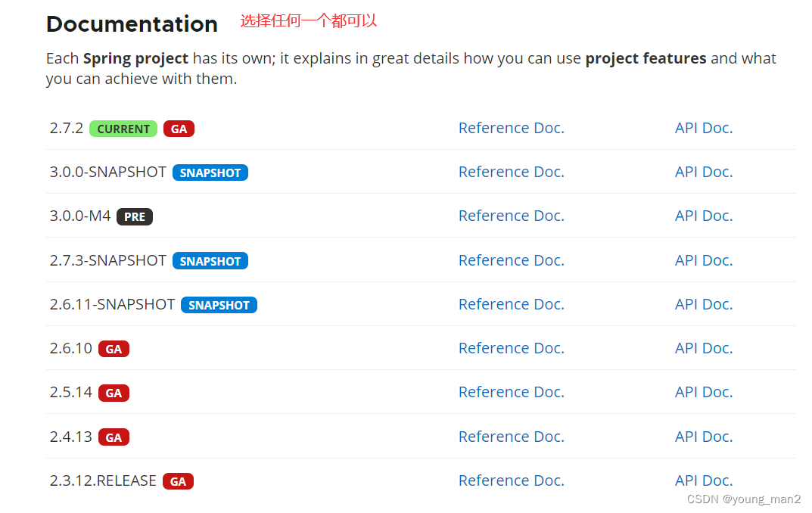
Task: Click the GA badge beside 2.3.12.RELEASE
Action: coord(178,482)
